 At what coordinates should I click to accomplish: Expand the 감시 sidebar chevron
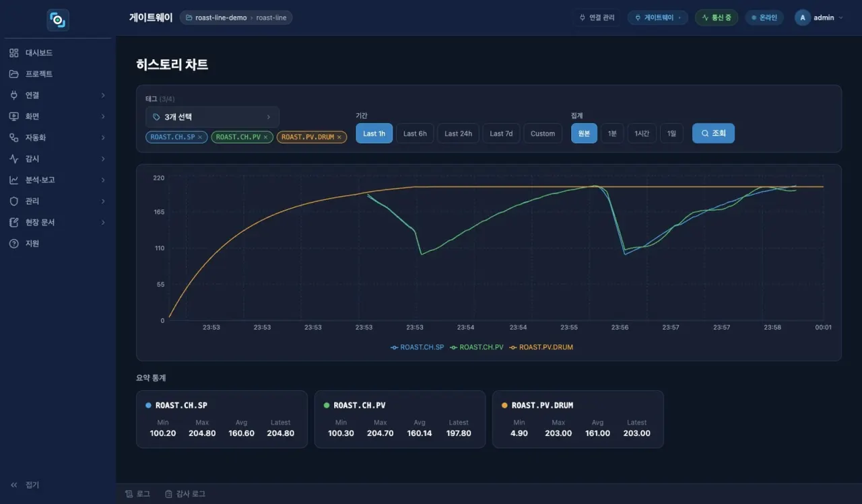tap(103, 159)
